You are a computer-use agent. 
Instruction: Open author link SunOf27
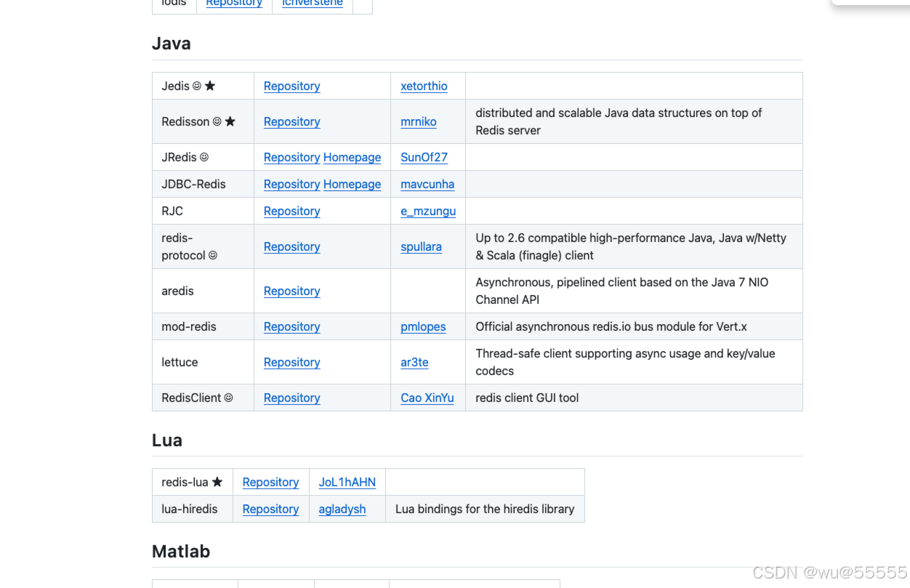[424, 157]
